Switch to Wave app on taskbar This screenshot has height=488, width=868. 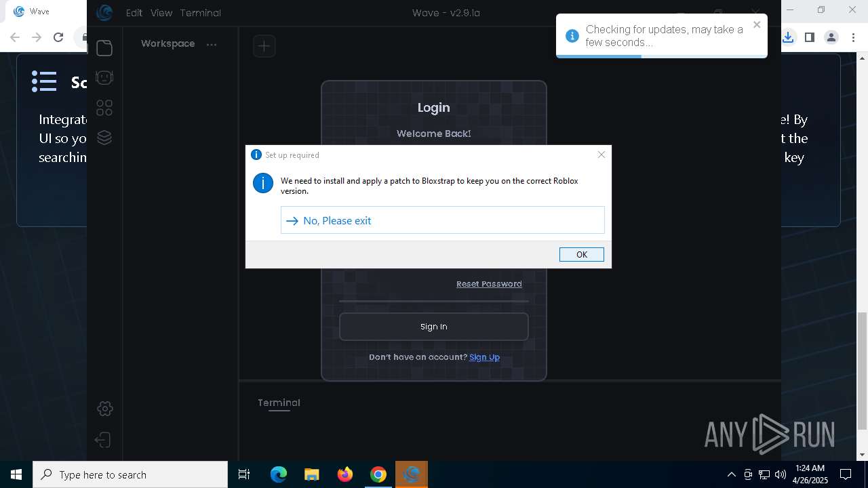pos(412,474)
